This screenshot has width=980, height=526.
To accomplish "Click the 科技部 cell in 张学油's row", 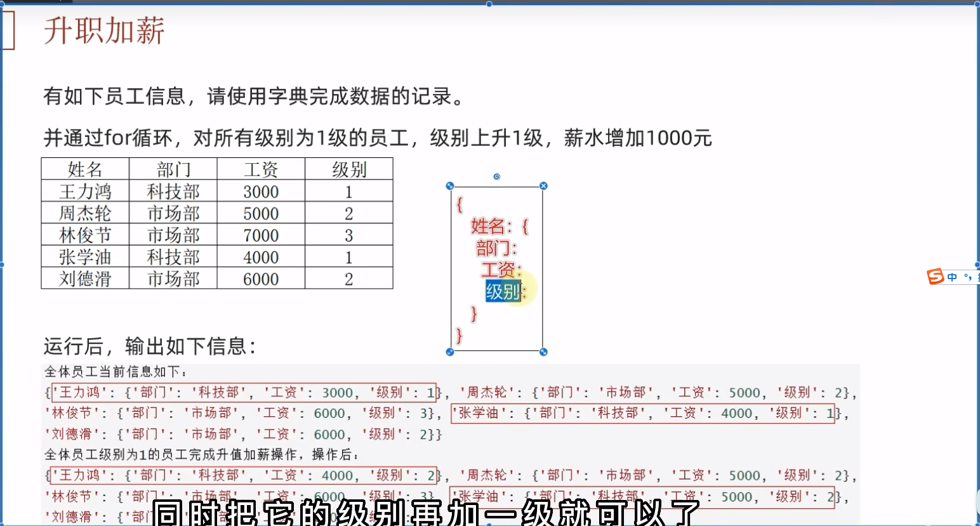I will tap(173, 257).
